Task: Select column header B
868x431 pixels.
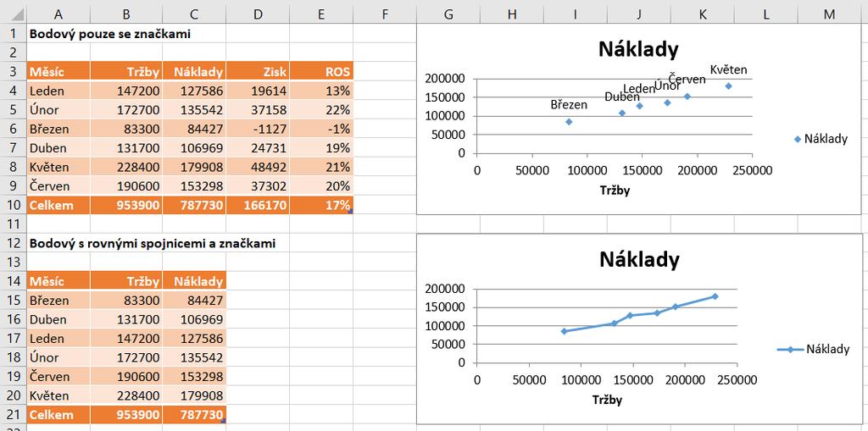Action: point(126,14)
